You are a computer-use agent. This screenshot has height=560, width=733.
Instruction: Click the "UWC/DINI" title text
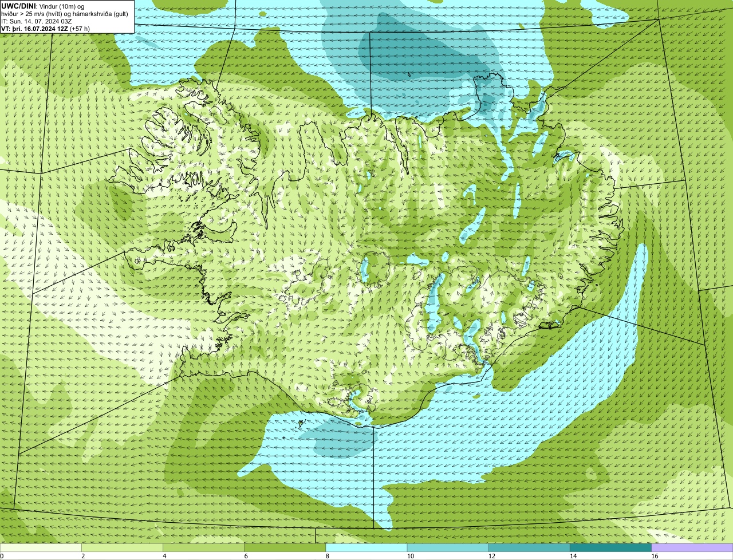click(x=19, y=6)
